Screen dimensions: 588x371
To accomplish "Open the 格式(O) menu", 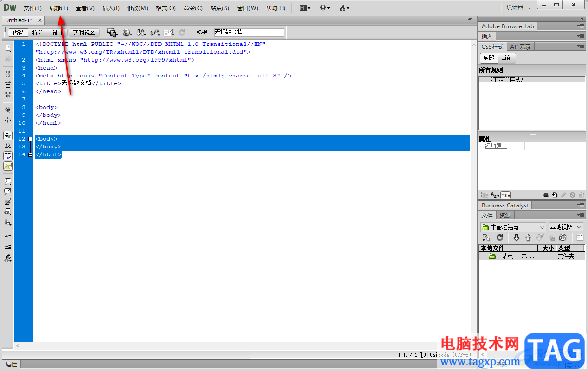I will coord(166,8).
